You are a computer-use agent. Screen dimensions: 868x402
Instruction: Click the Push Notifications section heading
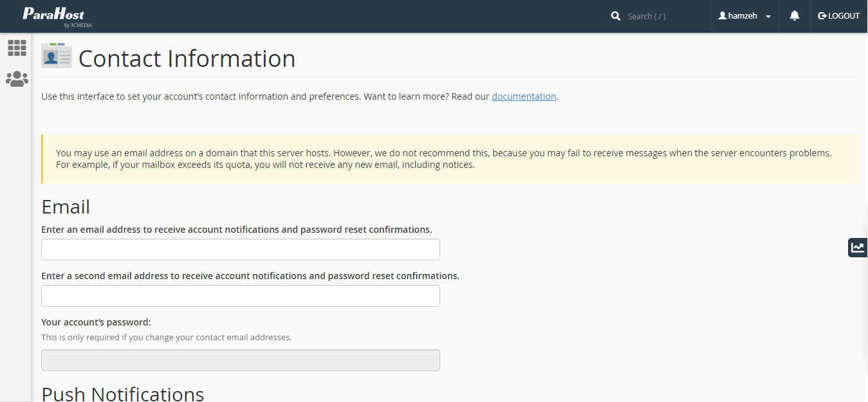(122, 393)
